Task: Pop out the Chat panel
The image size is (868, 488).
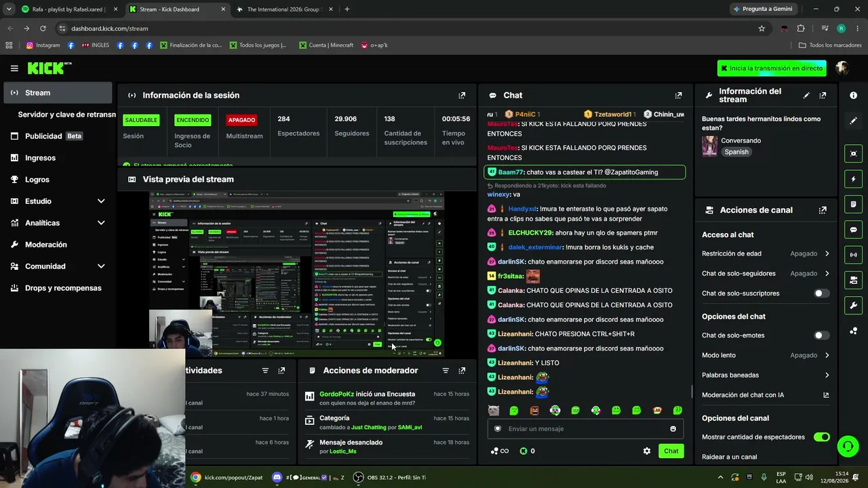Action: coord(678,96)
